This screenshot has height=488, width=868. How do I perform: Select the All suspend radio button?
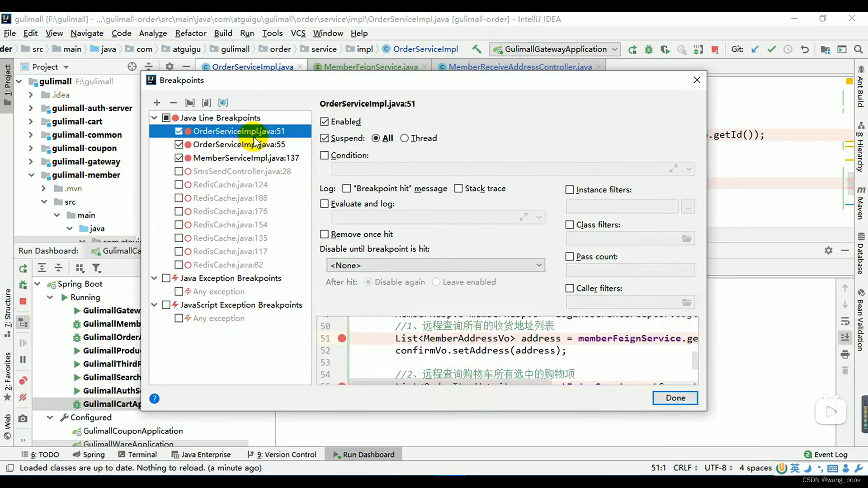point(376,138)
